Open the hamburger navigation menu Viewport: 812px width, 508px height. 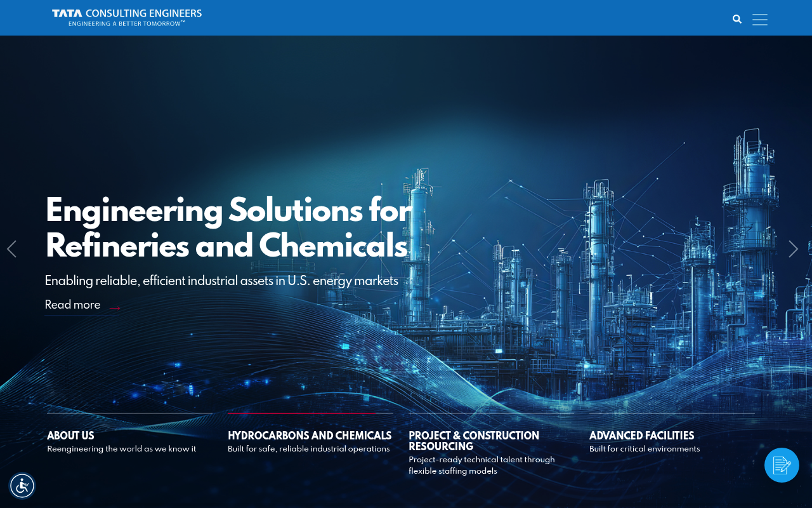(760, 20)
